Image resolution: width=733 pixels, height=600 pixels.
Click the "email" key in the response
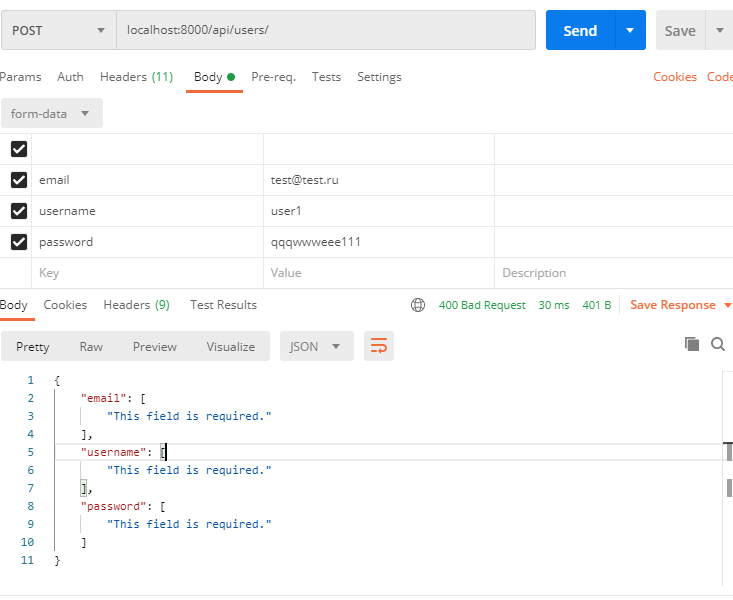pyautogui.click(x=103, y=398)
